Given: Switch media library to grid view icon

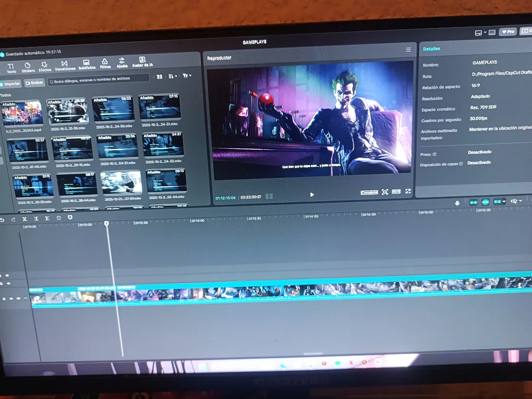Looking at the screenshot, I should [160, 77].
